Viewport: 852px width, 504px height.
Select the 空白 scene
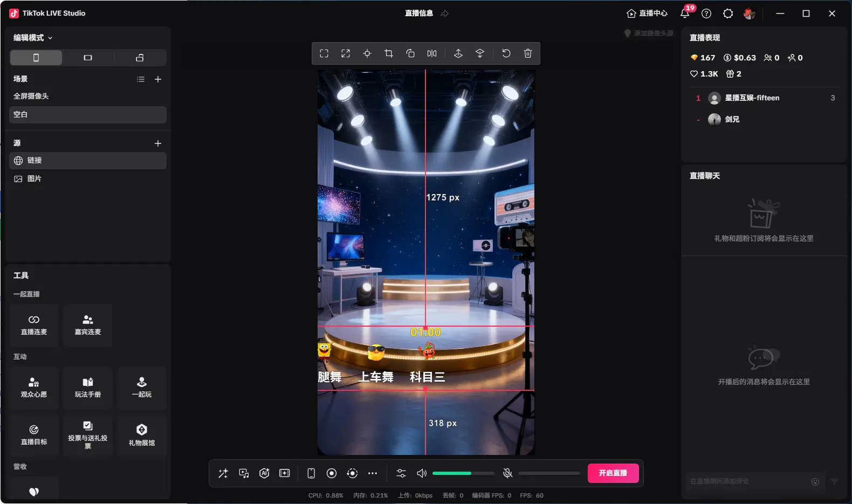(x=87, y=114)
